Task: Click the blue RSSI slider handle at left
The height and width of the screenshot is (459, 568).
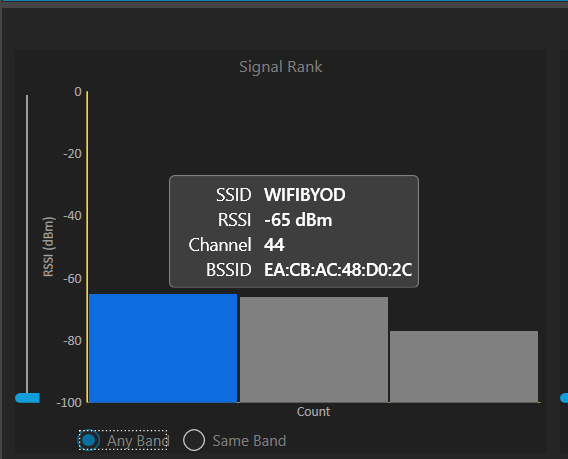Action: click(28, 398)
